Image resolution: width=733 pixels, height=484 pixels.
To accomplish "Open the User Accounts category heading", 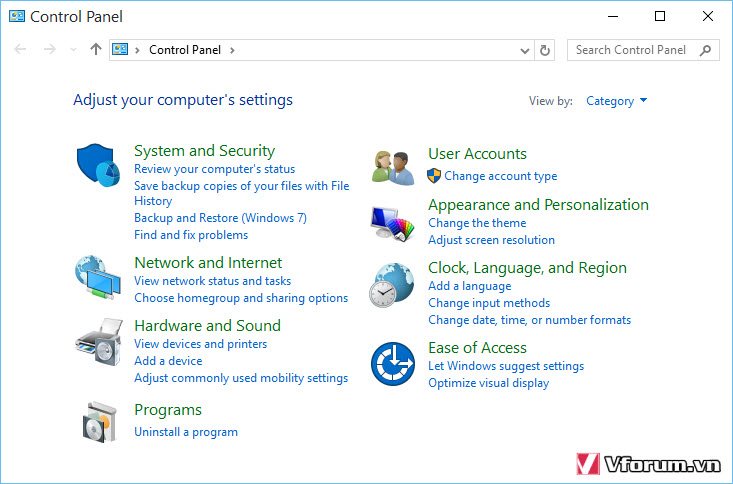I will pyautogui.click(x=477, y=153).
